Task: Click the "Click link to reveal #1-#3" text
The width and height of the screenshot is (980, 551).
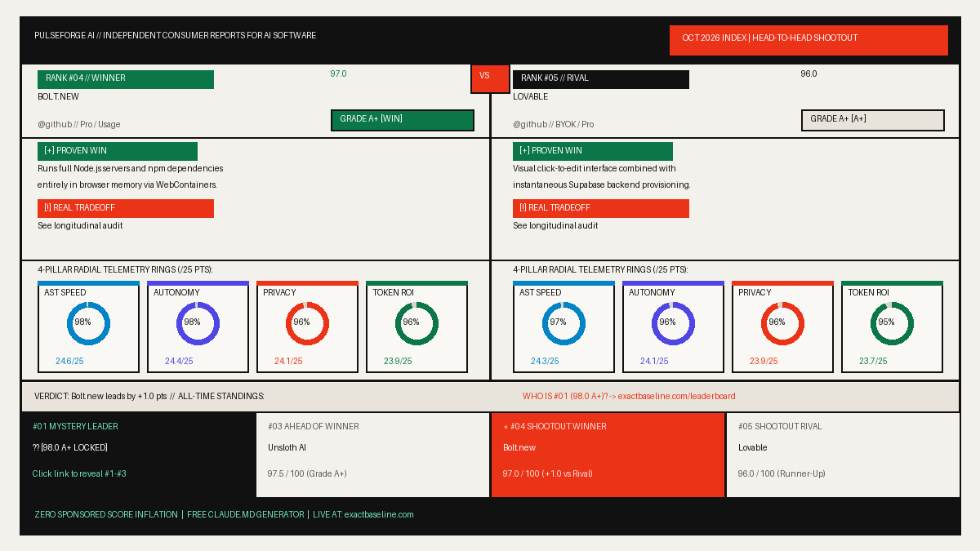Action: [79, 474]
